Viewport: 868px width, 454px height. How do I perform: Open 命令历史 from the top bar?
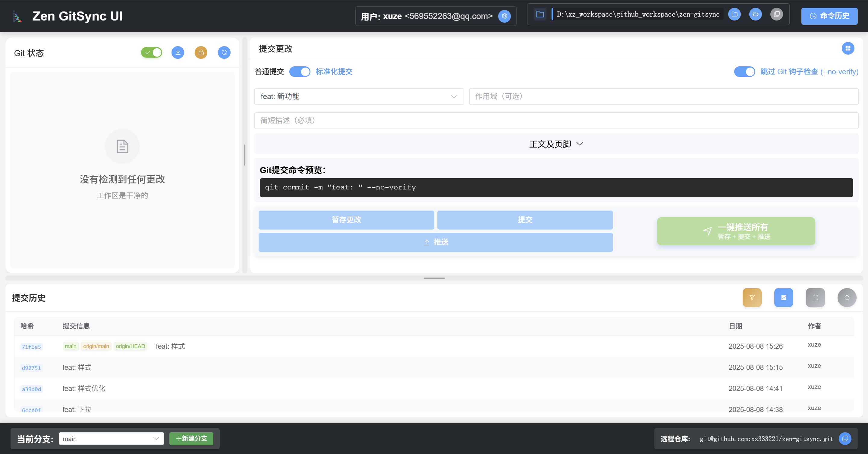[x=829, y=16]
